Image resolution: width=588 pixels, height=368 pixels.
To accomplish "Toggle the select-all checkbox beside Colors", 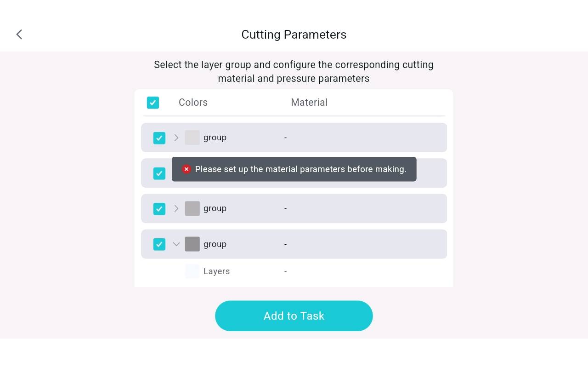I will pyautogui.click(x=153, y=103).
